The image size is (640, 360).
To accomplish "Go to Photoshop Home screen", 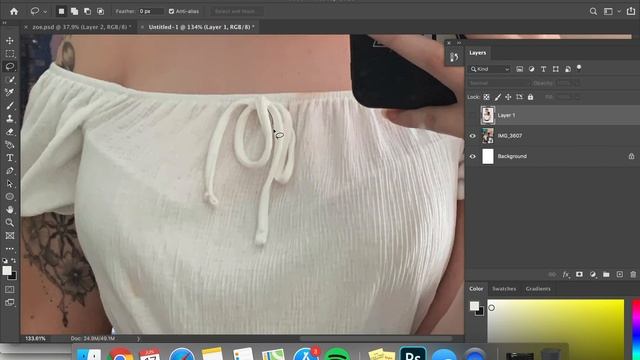I will (14, 11).
